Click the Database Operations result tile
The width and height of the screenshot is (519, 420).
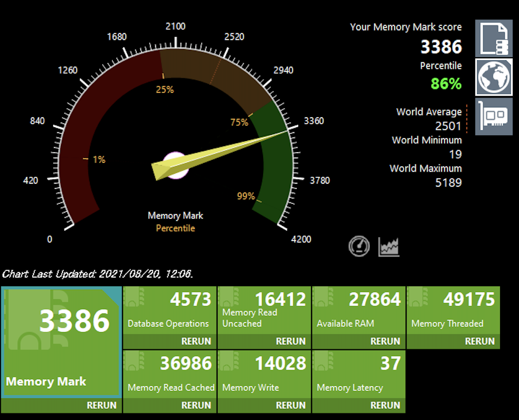click(170, 311)
